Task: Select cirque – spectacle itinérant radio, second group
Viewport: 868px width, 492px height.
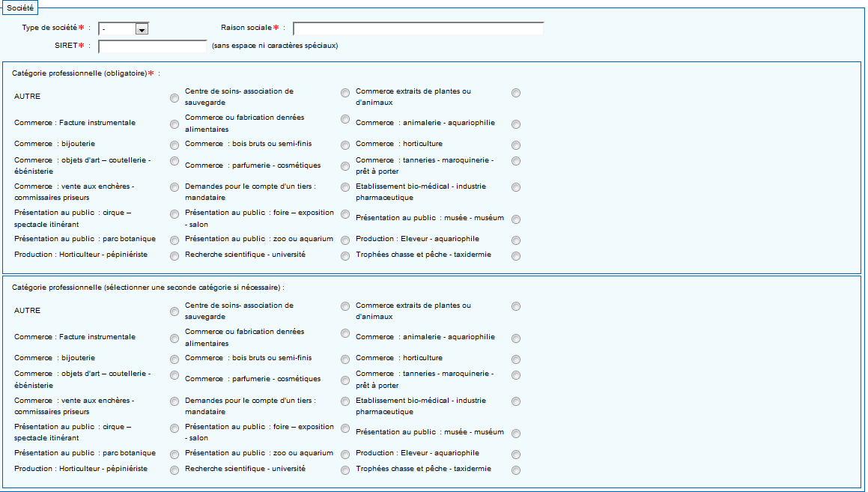Action: click(x=174, y=428)
